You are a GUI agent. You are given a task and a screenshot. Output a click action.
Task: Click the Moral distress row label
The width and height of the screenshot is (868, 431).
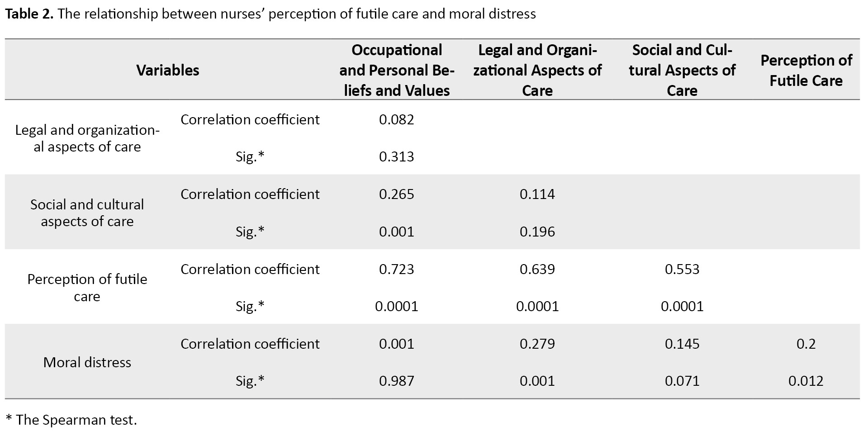[87, 362]
